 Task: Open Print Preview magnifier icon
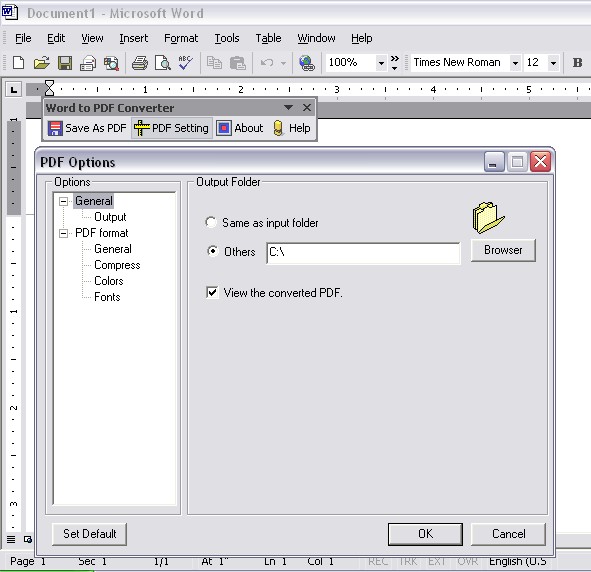click(x=163, y=63)
